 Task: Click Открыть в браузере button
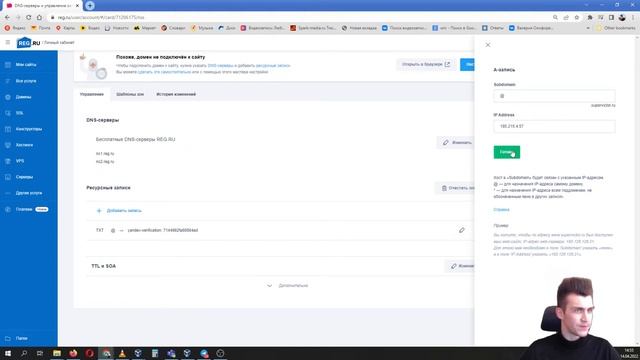click(x=425, y=64)
